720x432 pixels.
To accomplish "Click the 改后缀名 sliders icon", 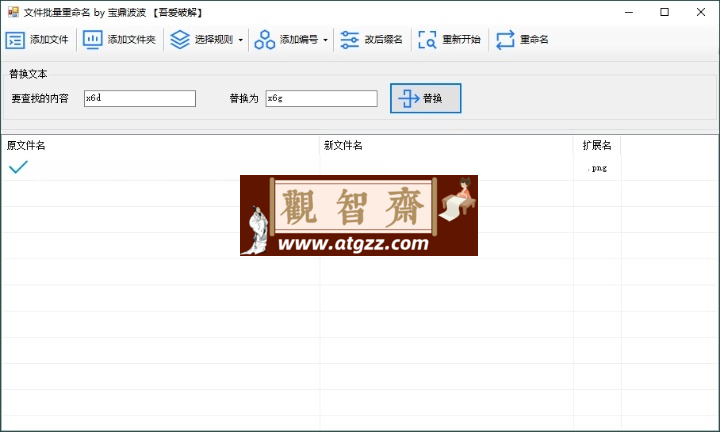I will (349, 39).
